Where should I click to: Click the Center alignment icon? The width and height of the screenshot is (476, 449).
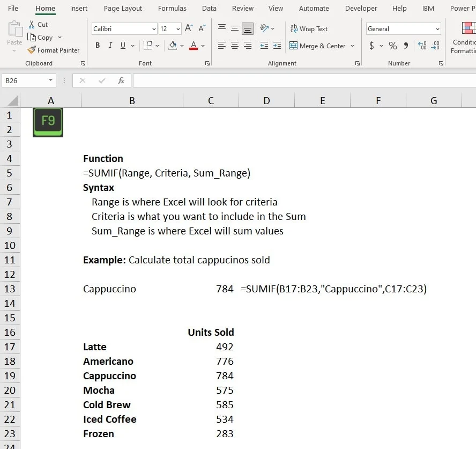[233, 46]
